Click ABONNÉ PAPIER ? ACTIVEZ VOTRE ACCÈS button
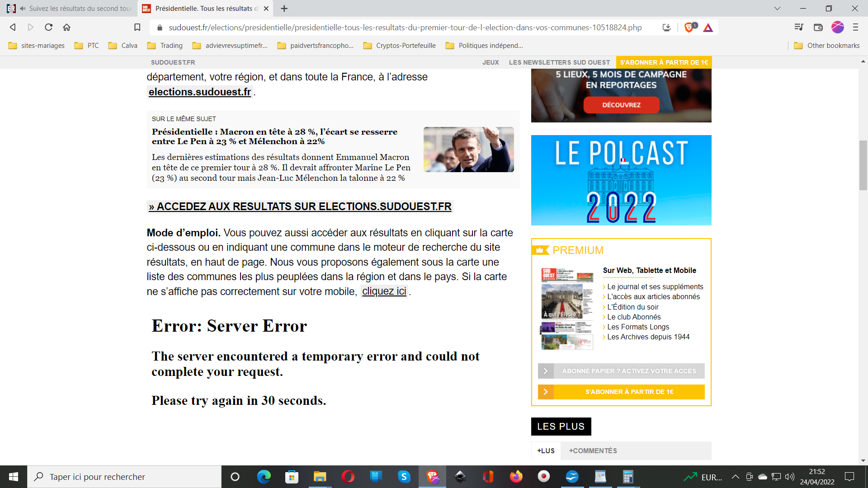Viewport: 868px width, 488px height. pos(621,371)
